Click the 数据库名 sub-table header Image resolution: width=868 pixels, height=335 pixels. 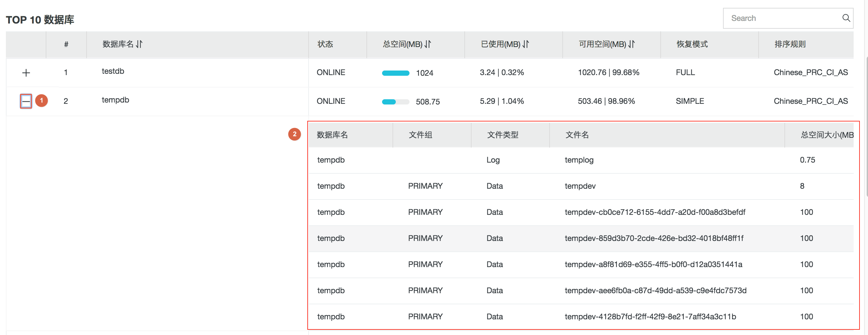click(x=332, y=135)
